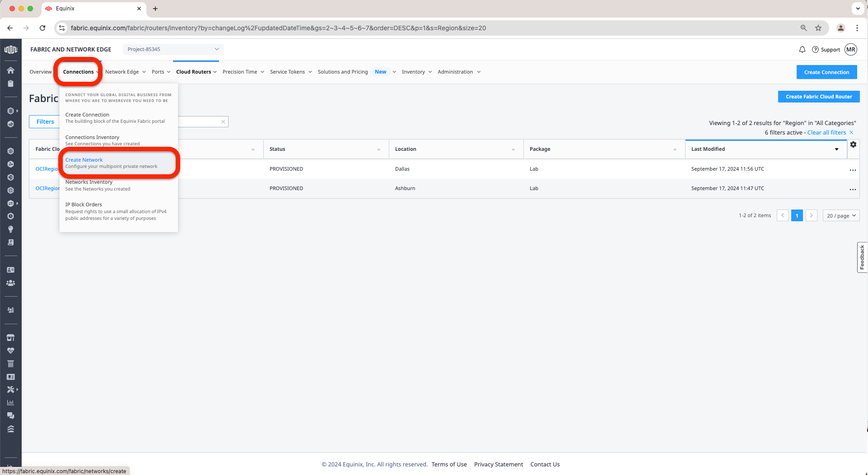Bookmark page with star icon

click(x=818, y=28)
